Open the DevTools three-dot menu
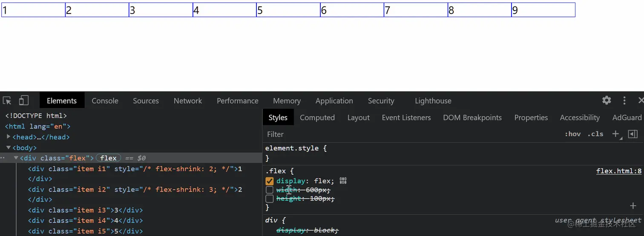This screenshot has height=236, width=644. (x=624, y=100)
